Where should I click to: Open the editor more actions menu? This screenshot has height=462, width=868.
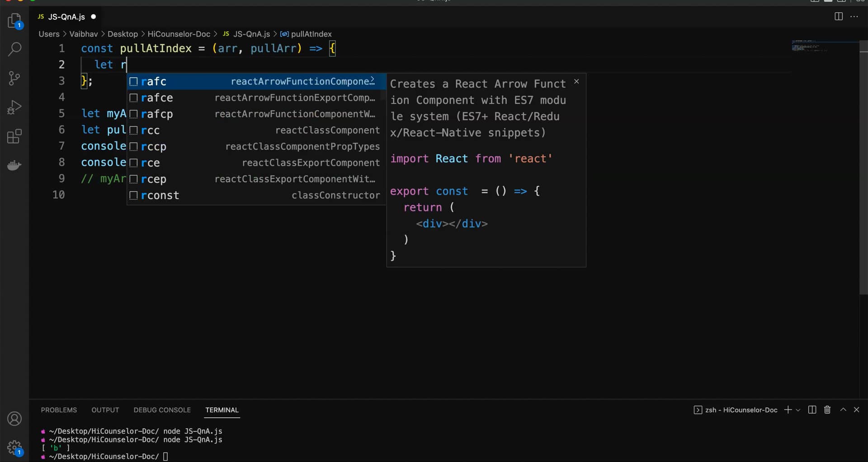click(x=854, y=16)
